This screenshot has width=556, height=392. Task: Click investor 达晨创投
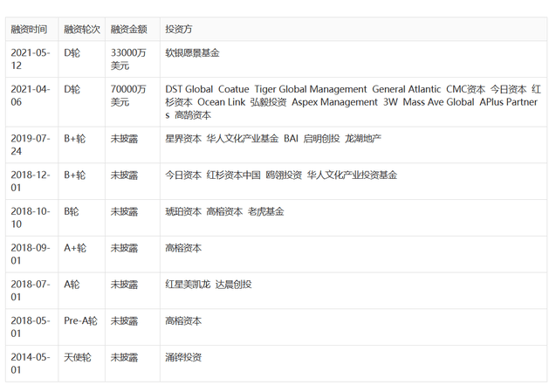click(x=234, y=285)
